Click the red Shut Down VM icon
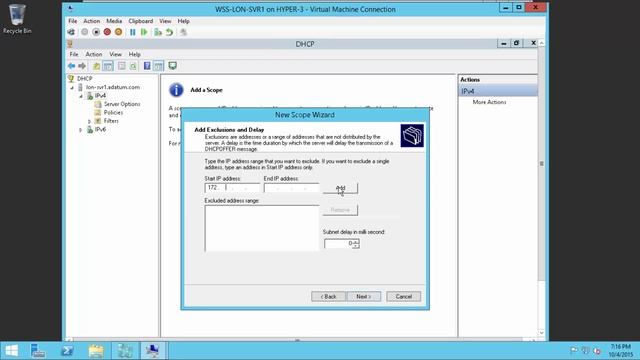Screen dimensions: 640x360 click(107, 32)
